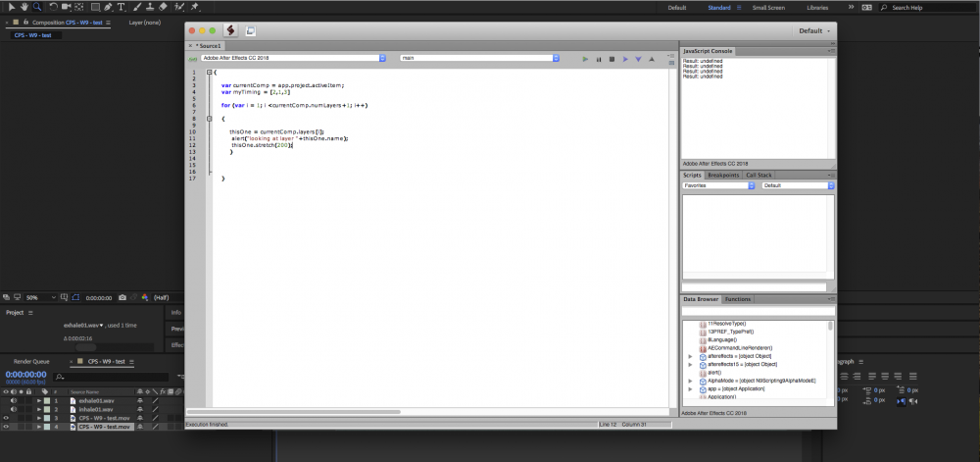Open the RGB channel display icon
The height and width of the screenshot is (462, 980).
click(x=144, y=297)
